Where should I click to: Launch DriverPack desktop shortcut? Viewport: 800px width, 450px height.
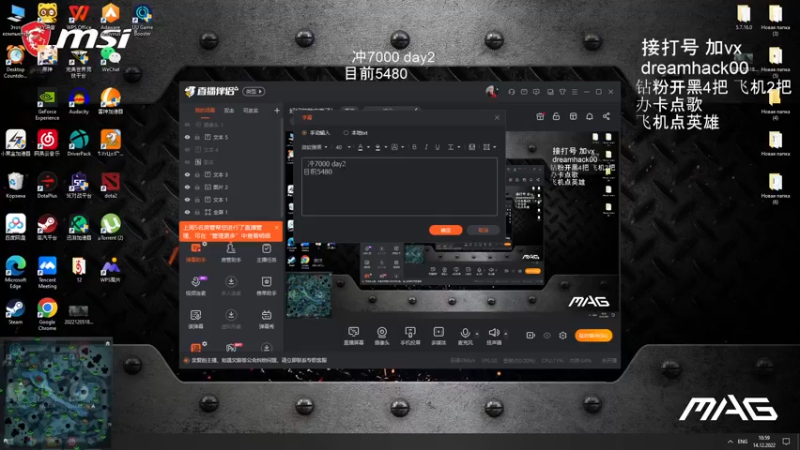[x=79, y=143]
